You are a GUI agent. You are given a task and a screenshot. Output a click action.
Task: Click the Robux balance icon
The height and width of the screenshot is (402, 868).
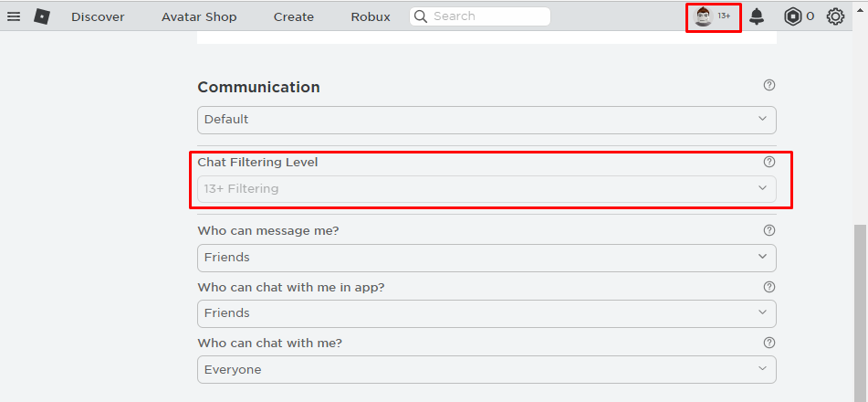click(x=793, y=16)
